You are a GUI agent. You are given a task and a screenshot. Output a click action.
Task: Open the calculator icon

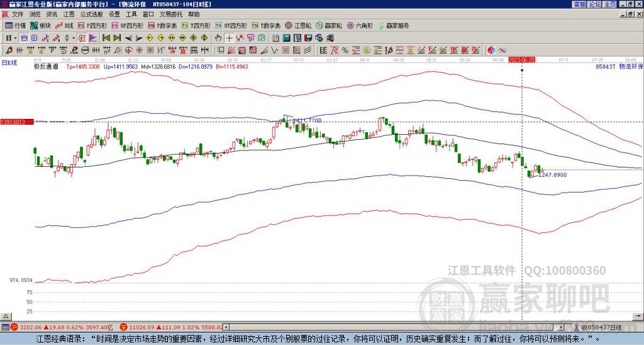point(287,38)
